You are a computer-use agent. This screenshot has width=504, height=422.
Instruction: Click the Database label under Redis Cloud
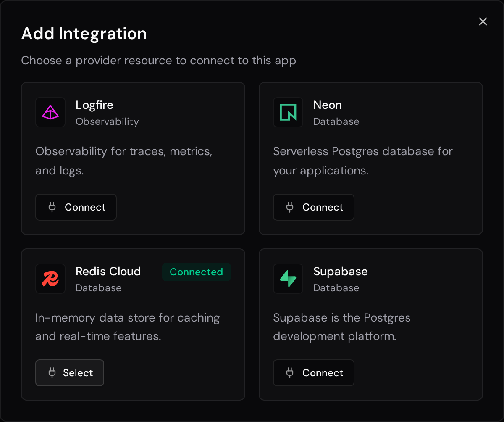coord(99,288)
